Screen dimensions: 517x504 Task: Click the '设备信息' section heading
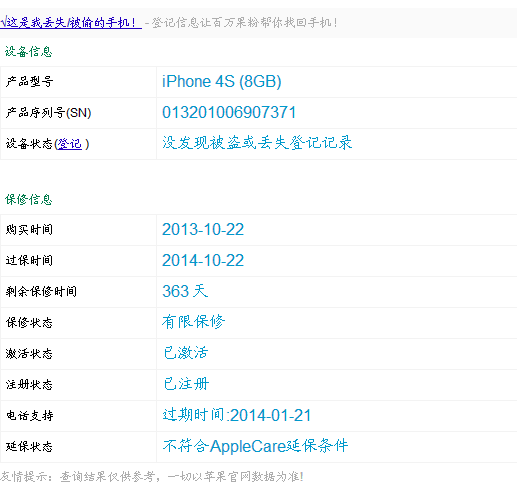click(28, 52)
